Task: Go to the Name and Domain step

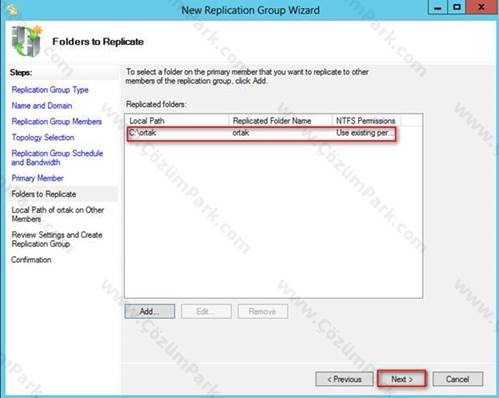Action: [42, 106]
